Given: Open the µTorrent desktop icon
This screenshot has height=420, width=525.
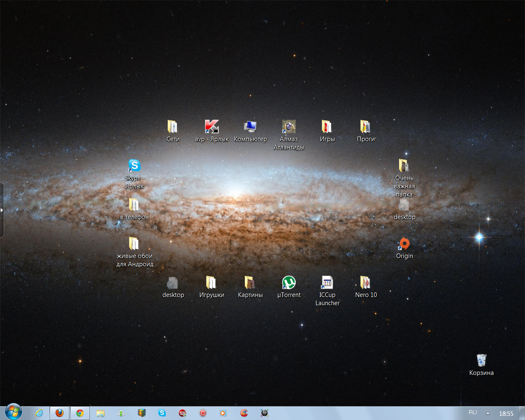Looking at the screenshot, I should coord(289,283).
